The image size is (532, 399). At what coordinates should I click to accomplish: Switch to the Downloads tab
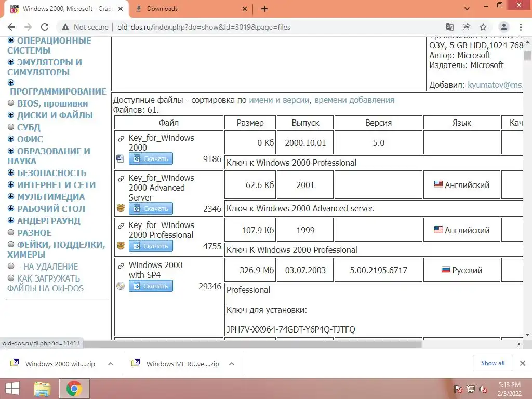(191, 9)
